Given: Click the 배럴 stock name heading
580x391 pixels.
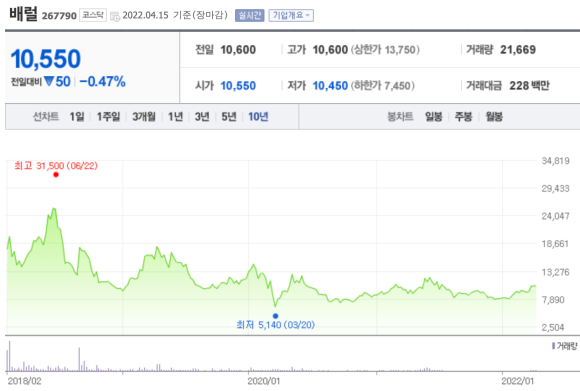Looking at the screenshot, I should coord(23,14).
